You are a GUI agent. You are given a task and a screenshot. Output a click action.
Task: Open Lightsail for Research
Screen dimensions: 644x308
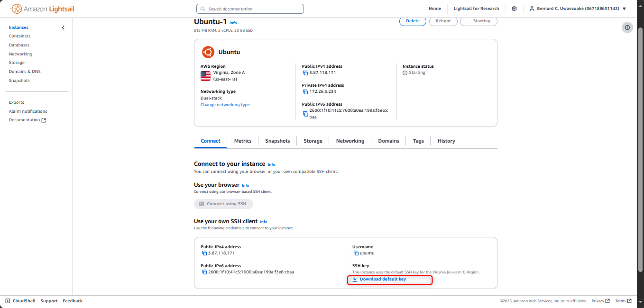pos(476,9)
